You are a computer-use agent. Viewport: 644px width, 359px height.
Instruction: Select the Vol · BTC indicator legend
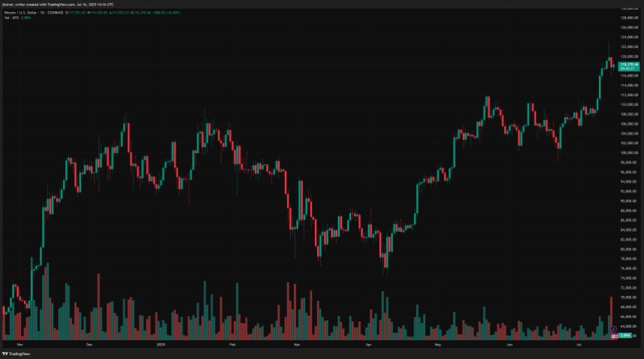pos(11,19)
